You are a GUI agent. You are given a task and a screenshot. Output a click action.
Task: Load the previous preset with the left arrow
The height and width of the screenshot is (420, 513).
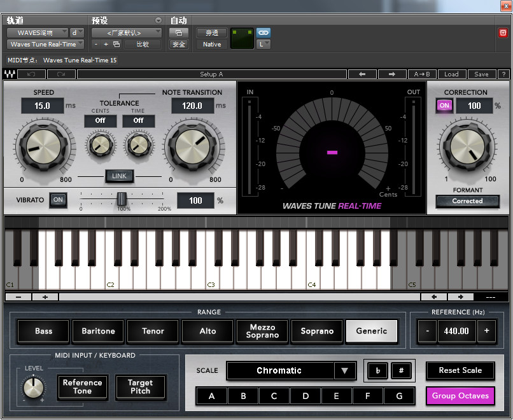(362, 74)
